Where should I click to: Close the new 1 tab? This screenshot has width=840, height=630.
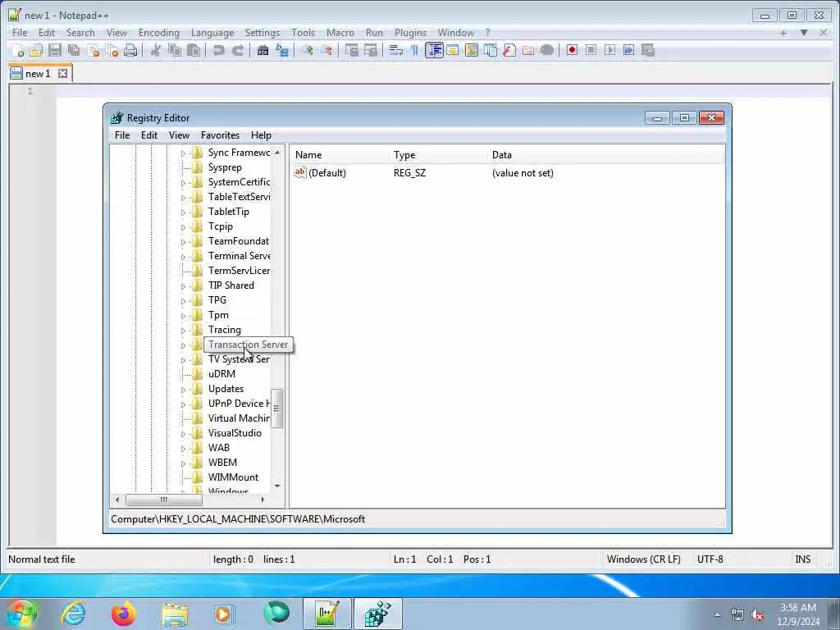pyautogui.click(x=62, y=73)
